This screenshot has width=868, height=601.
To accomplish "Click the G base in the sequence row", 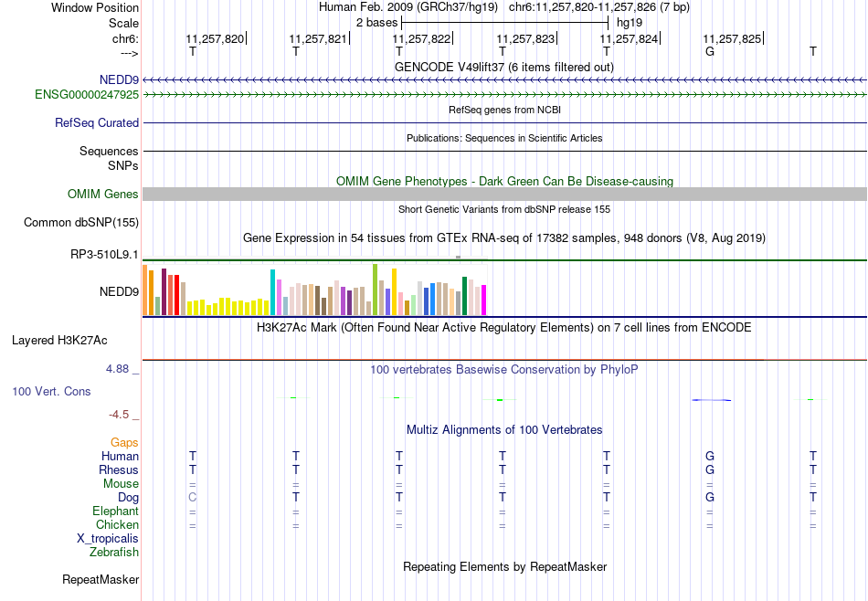I will pos(710,51).
